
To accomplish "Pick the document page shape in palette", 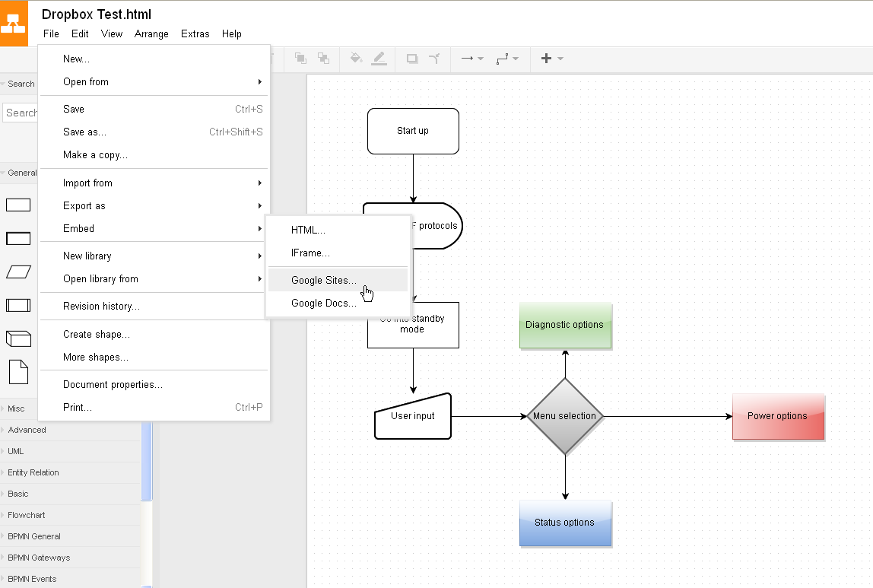I will (18, 372).
